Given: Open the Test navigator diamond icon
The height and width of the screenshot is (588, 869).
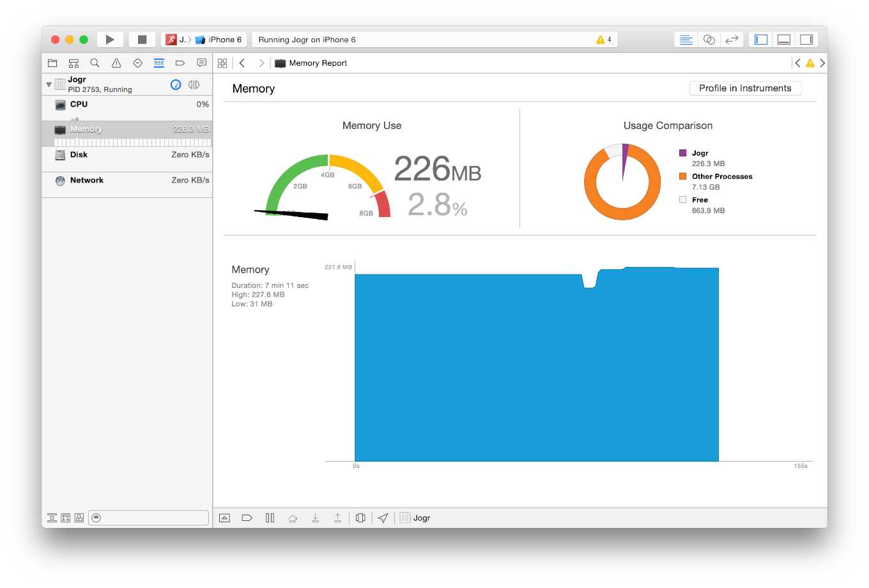Looking at the screenshot, I should tap(137, 63).
